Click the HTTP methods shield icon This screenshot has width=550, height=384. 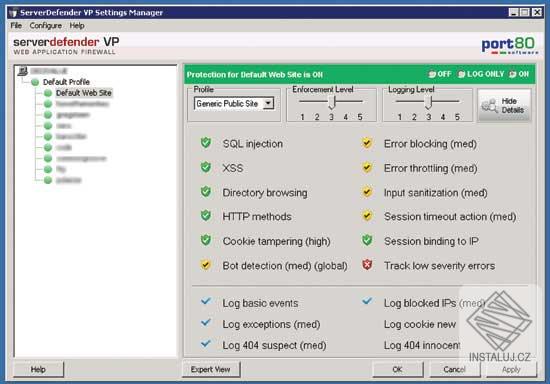point(206,216)
